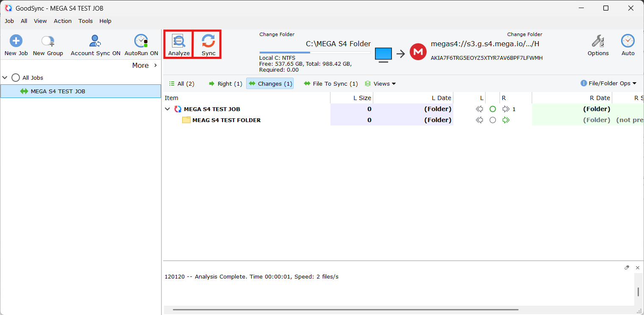The image size is (644, 315).
Task: Open the Action menu
Action: 63,21
